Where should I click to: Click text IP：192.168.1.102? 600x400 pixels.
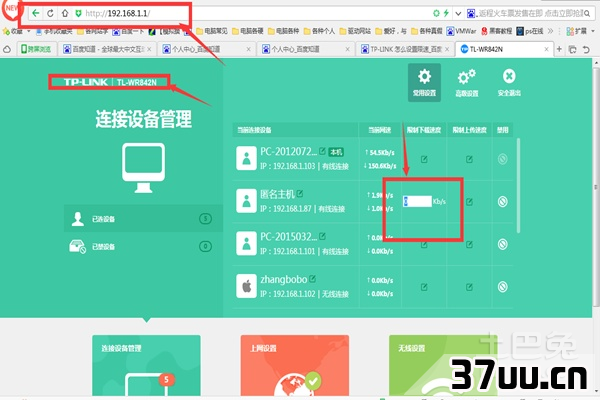click(x=288, y=294)
